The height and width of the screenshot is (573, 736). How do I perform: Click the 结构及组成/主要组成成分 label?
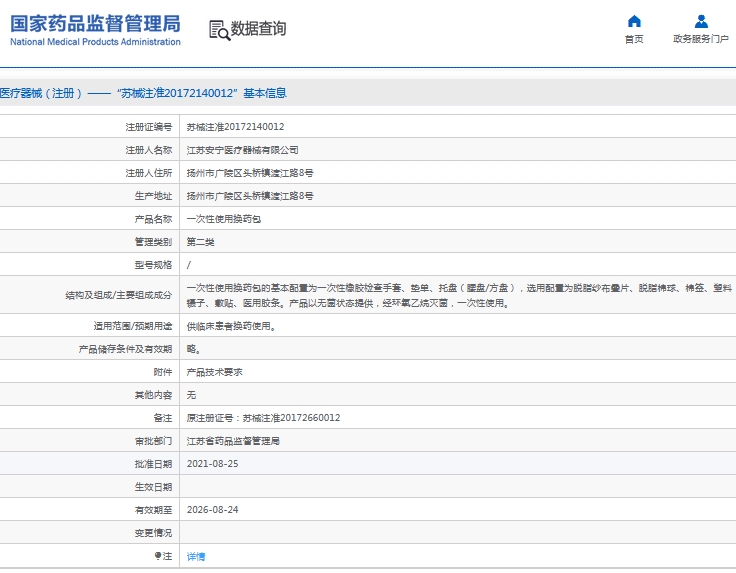pos(119,296)
